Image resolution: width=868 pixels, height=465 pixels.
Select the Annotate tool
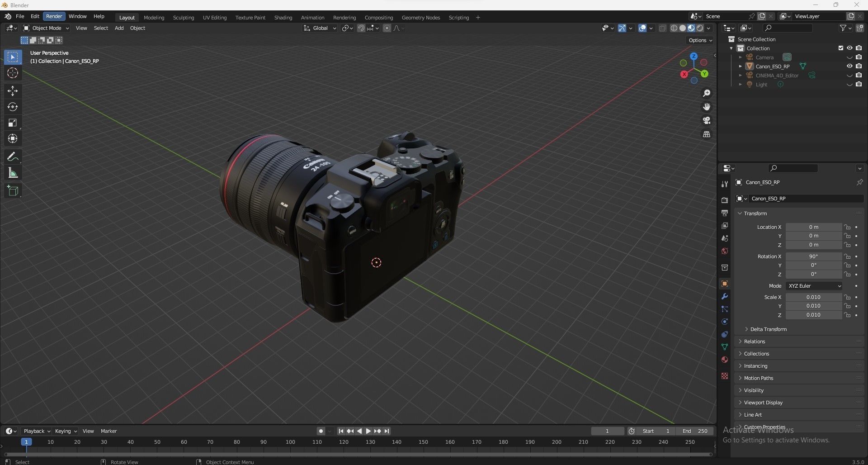13,157
